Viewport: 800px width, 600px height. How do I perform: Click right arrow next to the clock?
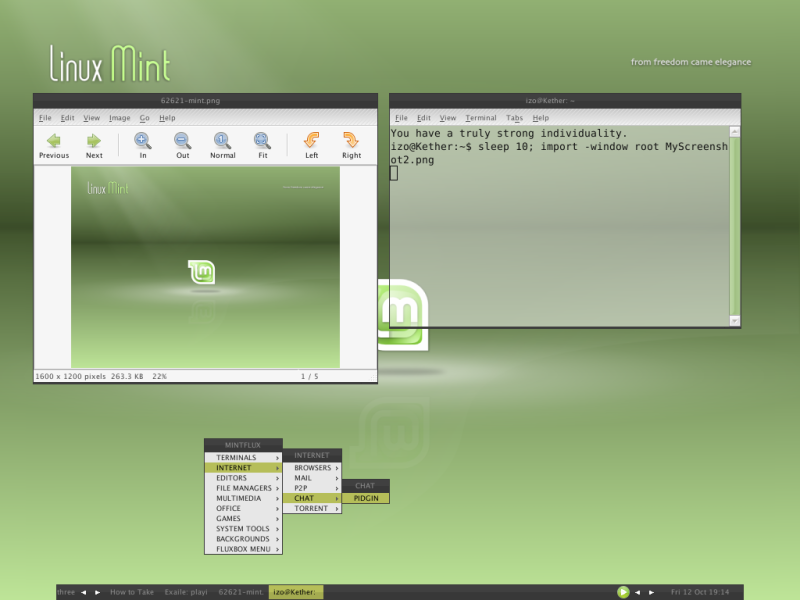(x=652, y=592)
